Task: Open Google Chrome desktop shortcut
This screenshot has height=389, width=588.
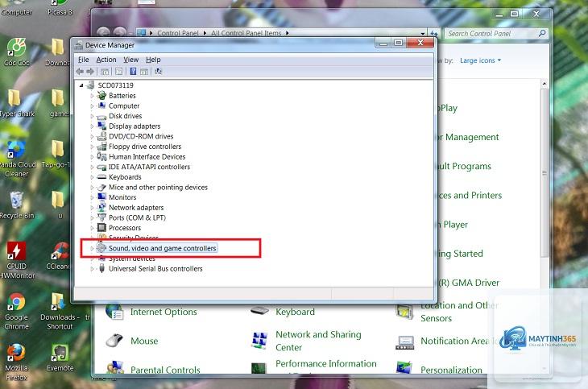Action: tap(16, 311)
